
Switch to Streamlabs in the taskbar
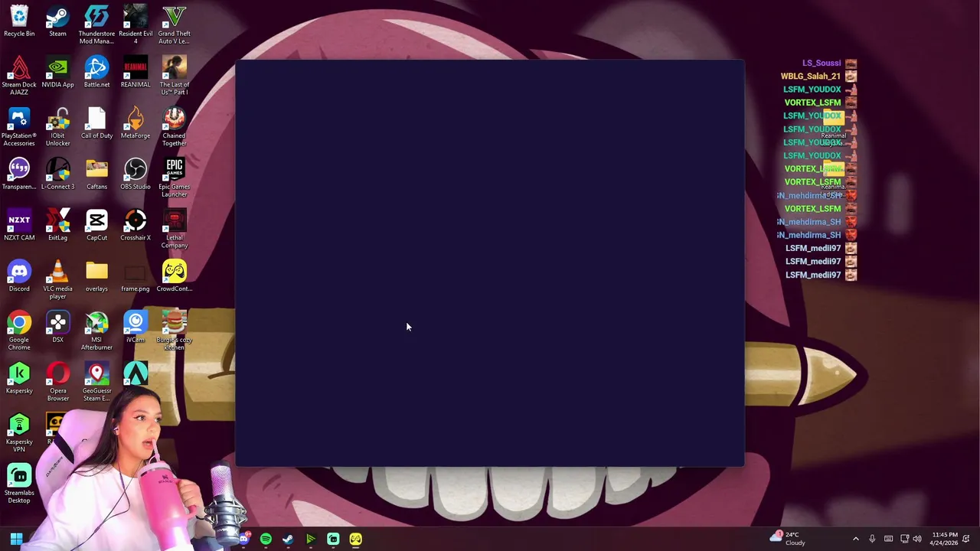tap(333, 540)
